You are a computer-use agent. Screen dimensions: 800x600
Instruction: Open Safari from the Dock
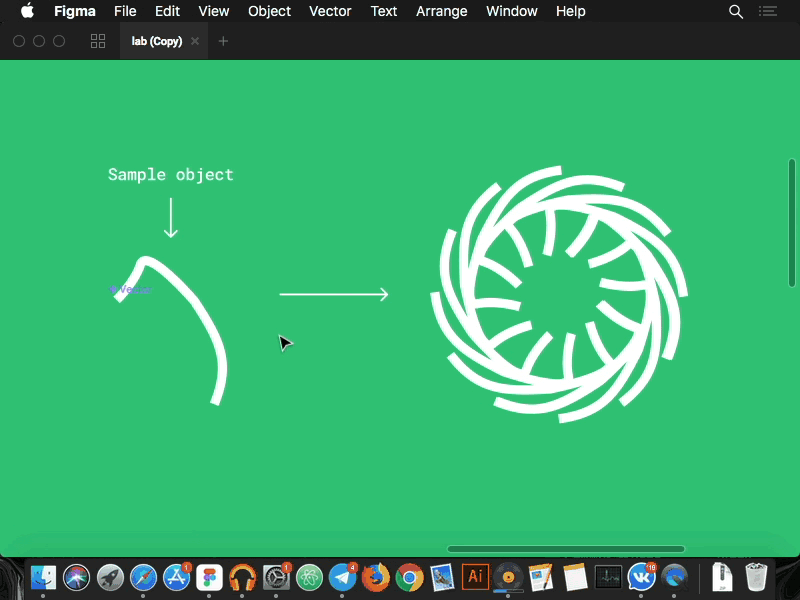point(143,577)
